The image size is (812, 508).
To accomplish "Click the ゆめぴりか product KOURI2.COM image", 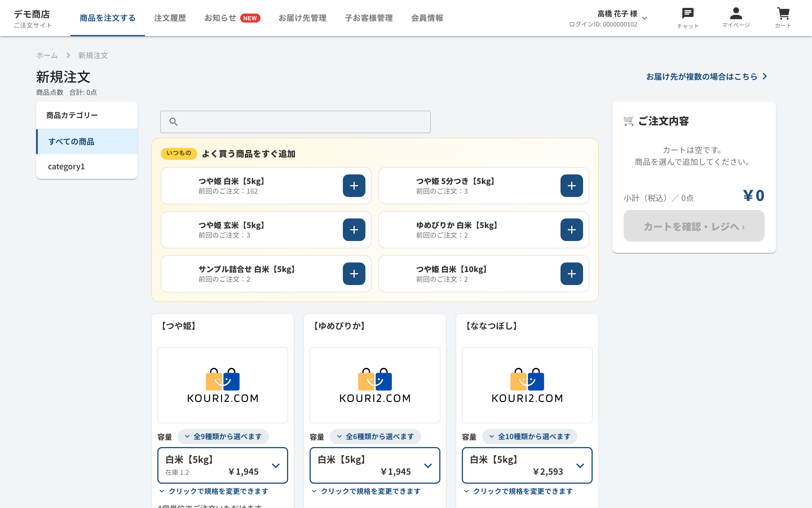I will click(375, 385).
